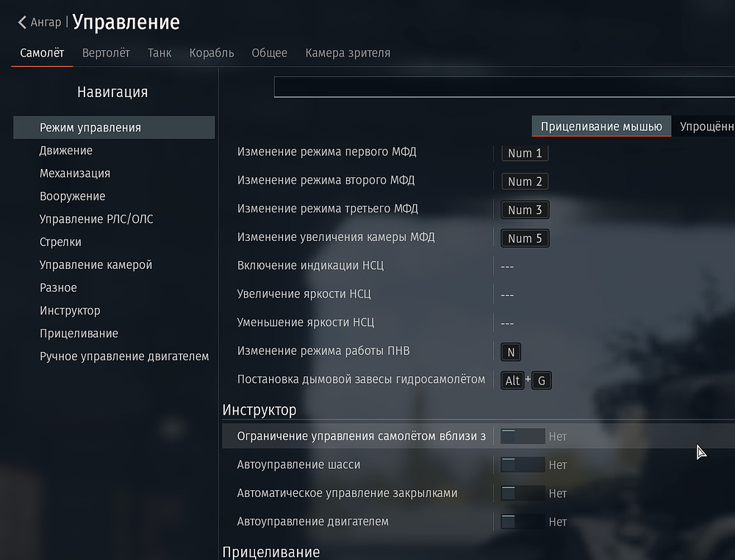Select Прицеливание мышью control mode
This screenshot has height=560, width=735.
coord(601,126)
